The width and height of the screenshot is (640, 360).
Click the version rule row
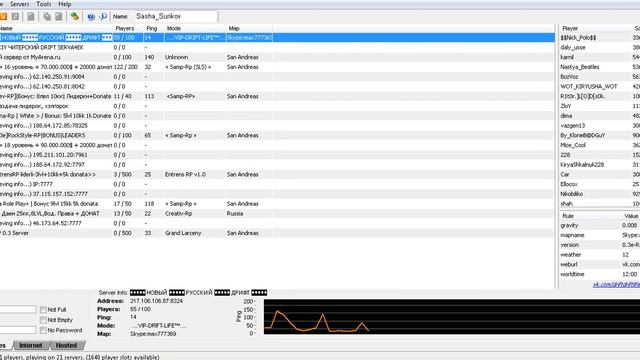(x=600, y=245)
